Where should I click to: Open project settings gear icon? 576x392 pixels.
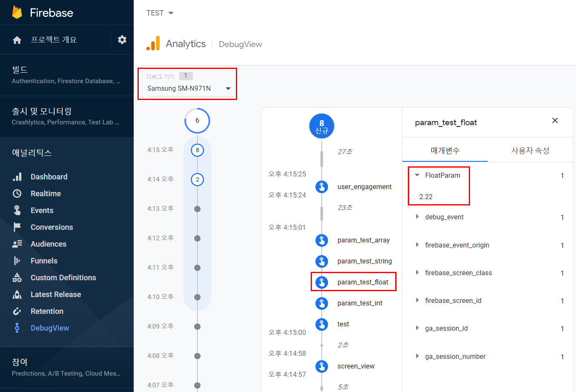pyautogui.click(x=122, y=39)
